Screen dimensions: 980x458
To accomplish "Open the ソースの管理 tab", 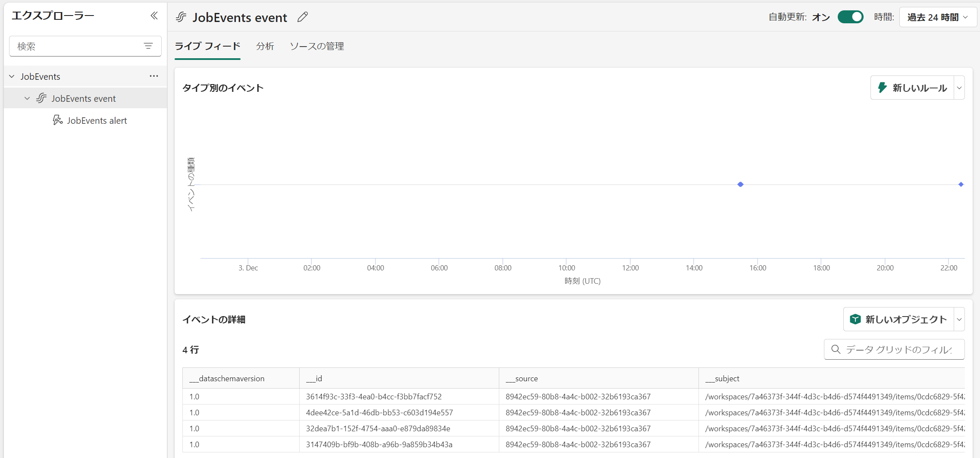I will pyautogui.click(x=317, y=46).
